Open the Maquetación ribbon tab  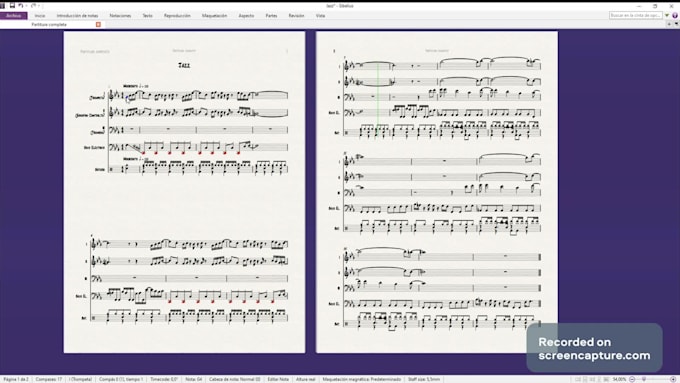tap(214, 16)
